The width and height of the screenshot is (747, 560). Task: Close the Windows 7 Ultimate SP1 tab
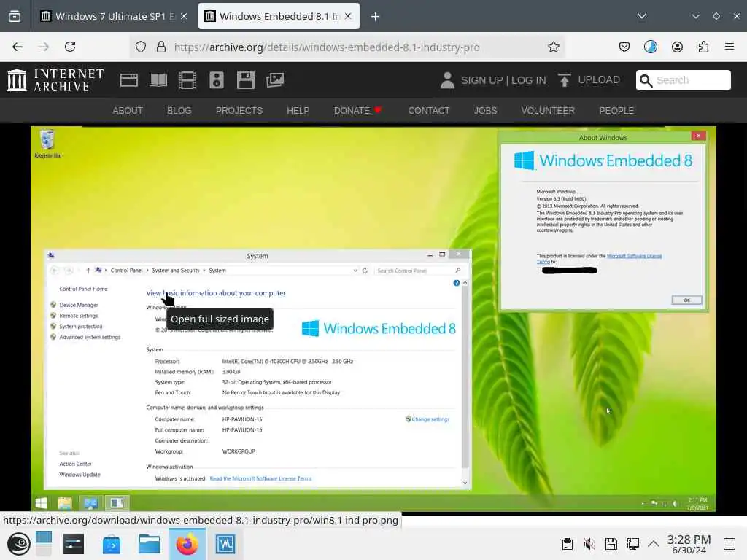[183, 16]
